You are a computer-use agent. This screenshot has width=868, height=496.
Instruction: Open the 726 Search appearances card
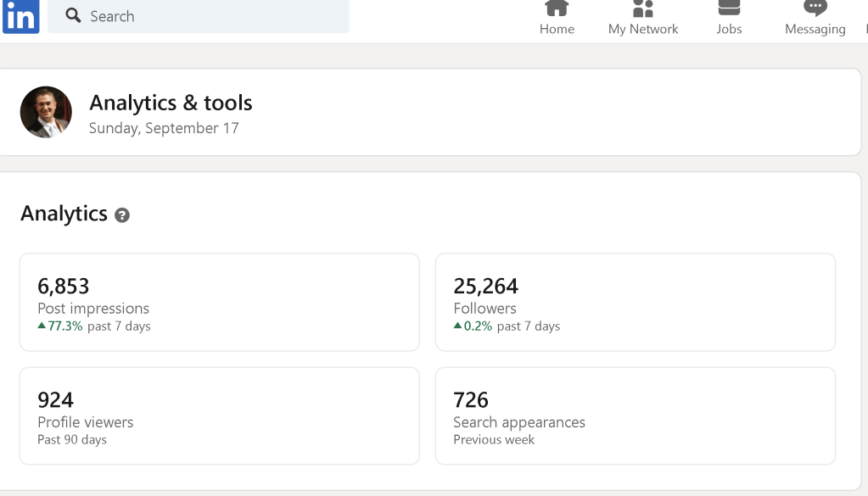click(x=636, y=415)
